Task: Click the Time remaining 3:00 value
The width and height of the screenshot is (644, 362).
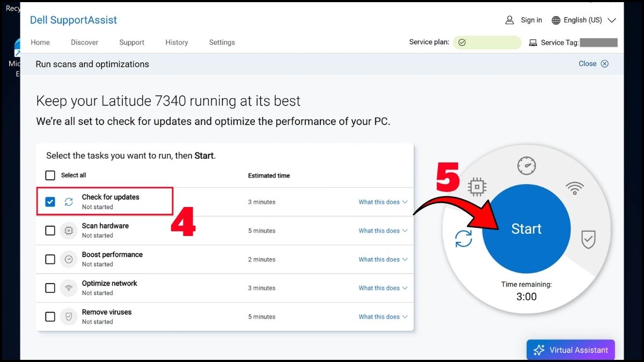Action: (x=526, y=297)
